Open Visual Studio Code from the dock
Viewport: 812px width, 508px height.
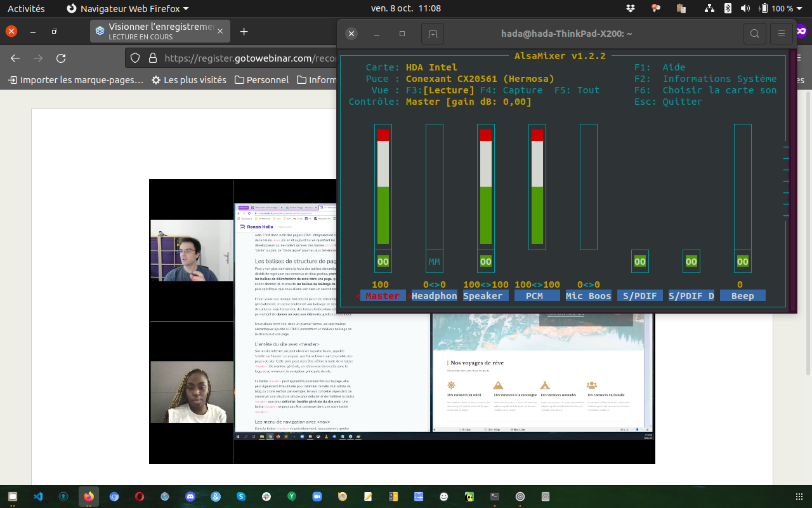click(38, 497)
